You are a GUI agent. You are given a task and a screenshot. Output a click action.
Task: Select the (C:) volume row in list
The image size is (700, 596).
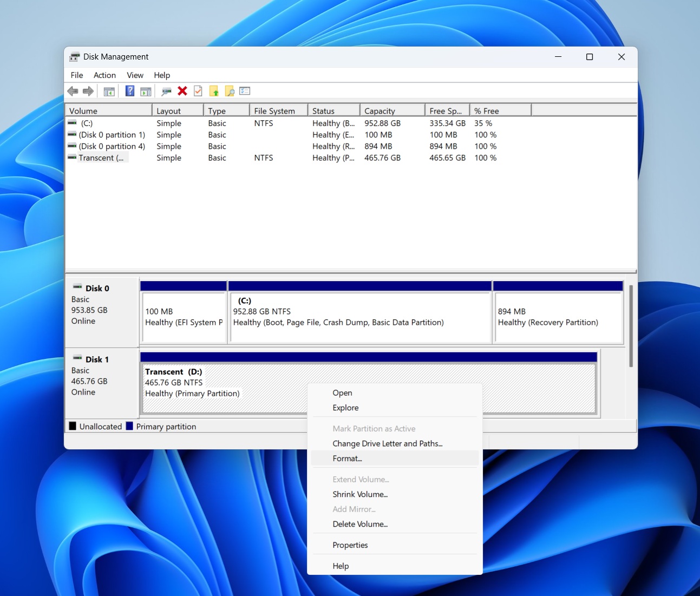tap(87, 123)
